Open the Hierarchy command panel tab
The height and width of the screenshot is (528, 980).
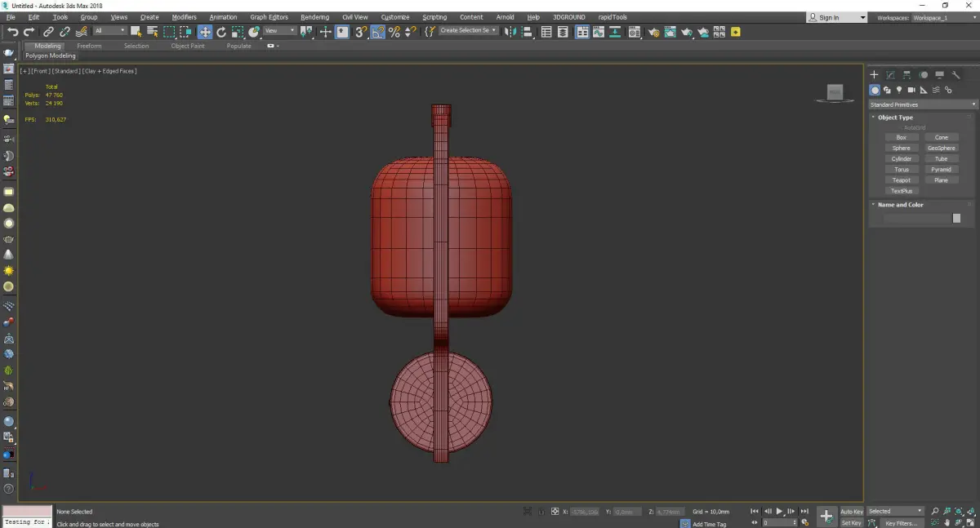pyautogui.click(x=906, y=75)
